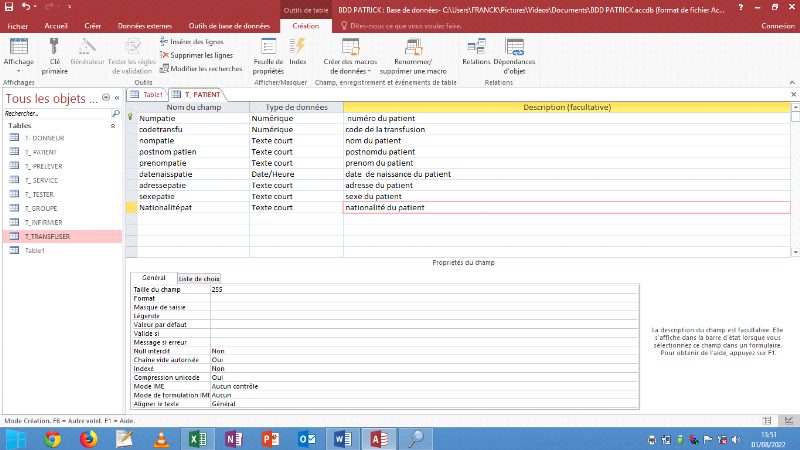This screenshot has height=450, width=800.
Task: Click Renommer/supprimer une macro
Action: point(413,47)
